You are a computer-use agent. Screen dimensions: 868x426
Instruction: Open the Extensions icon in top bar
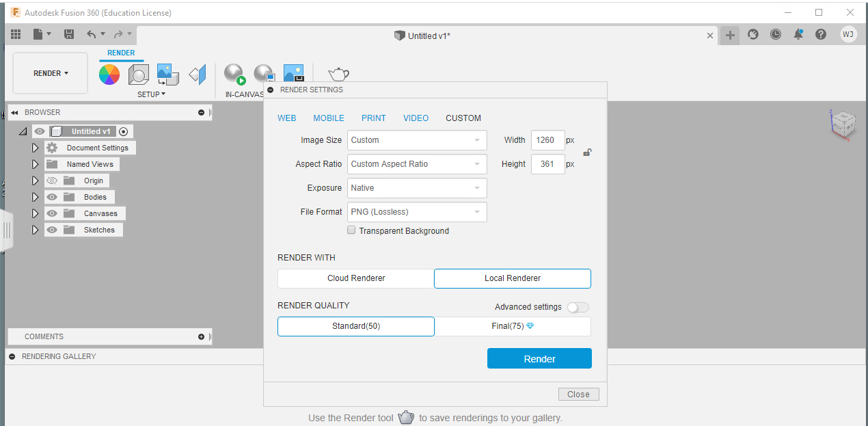coord(753,34)
